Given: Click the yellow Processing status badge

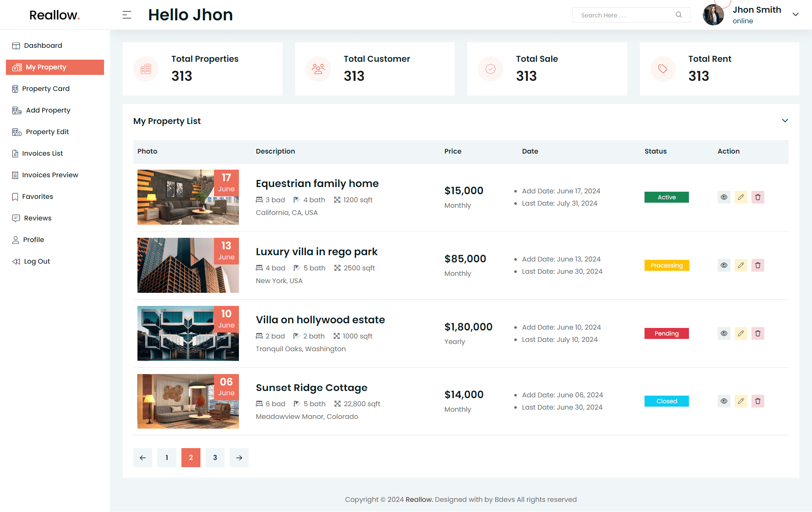Looking at the screenshot, I should [667, 265].
